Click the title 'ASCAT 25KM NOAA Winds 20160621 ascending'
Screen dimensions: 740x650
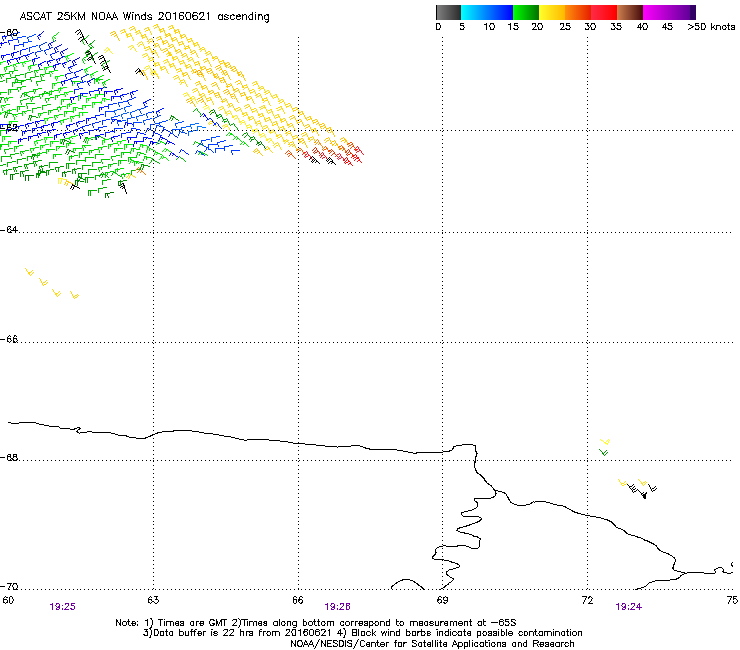pos(144,17)
